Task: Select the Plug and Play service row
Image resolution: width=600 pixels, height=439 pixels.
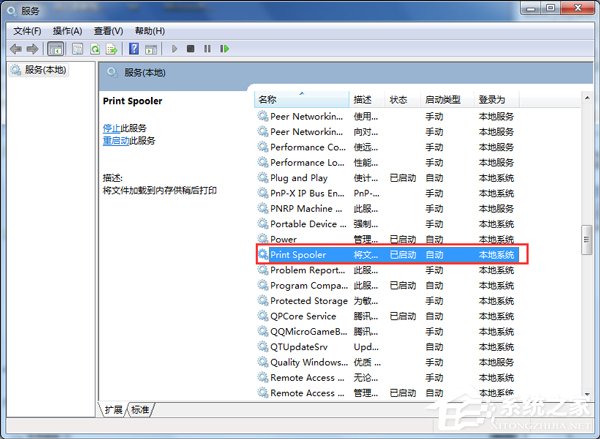Action: pos(298,178)
